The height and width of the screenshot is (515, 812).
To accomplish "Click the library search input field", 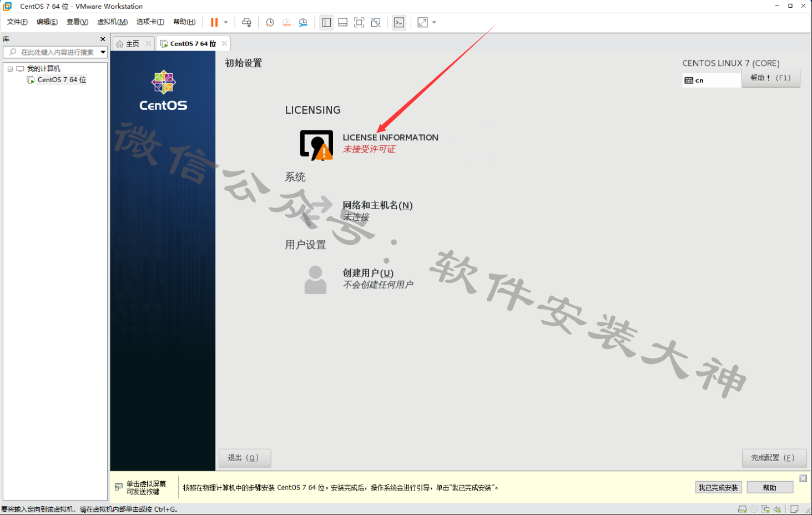I will [54, 52].
